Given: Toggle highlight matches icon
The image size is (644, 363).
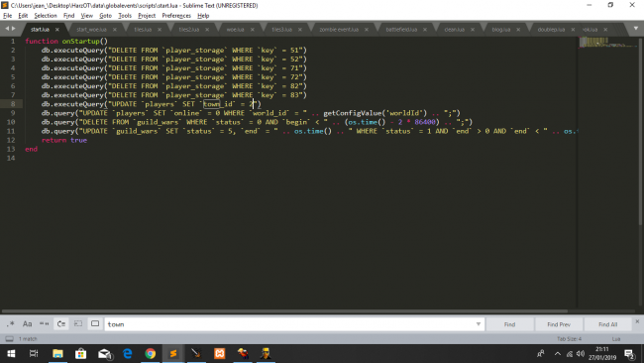Looking at the screenshot, I should click(x=95, y=324).
